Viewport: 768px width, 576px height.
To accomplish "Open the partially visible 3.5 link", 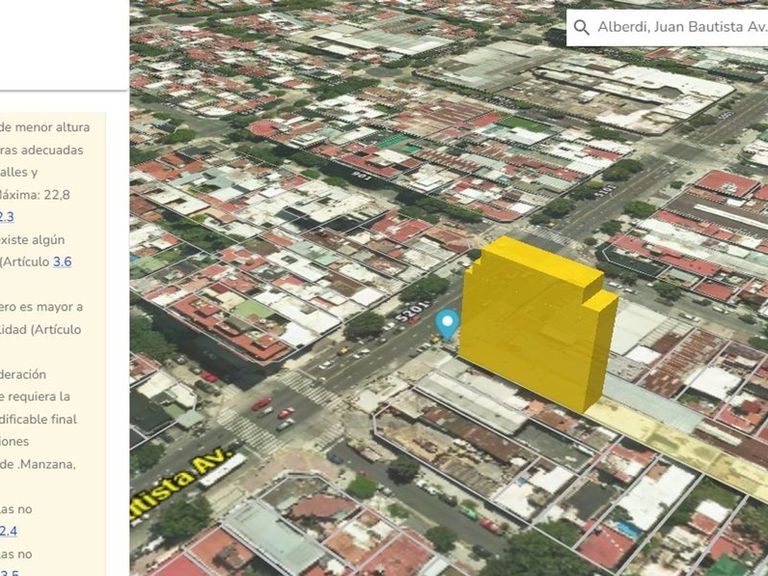I will [9, 572].
